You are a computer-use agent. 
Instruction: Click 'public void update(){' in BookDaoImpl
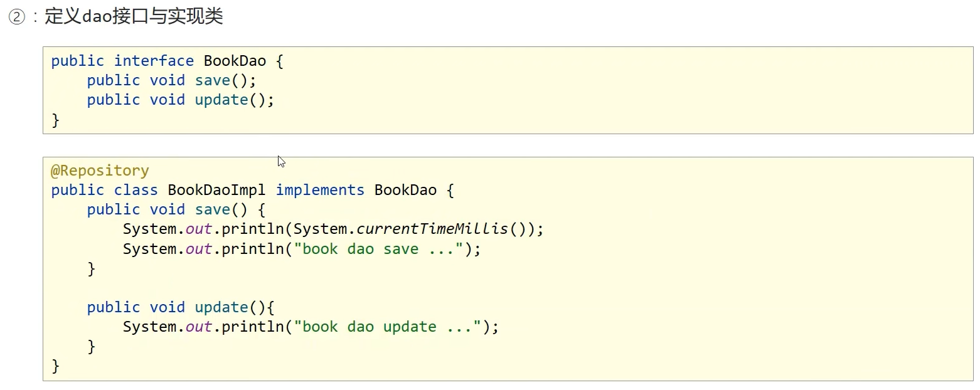pos(181,307)
